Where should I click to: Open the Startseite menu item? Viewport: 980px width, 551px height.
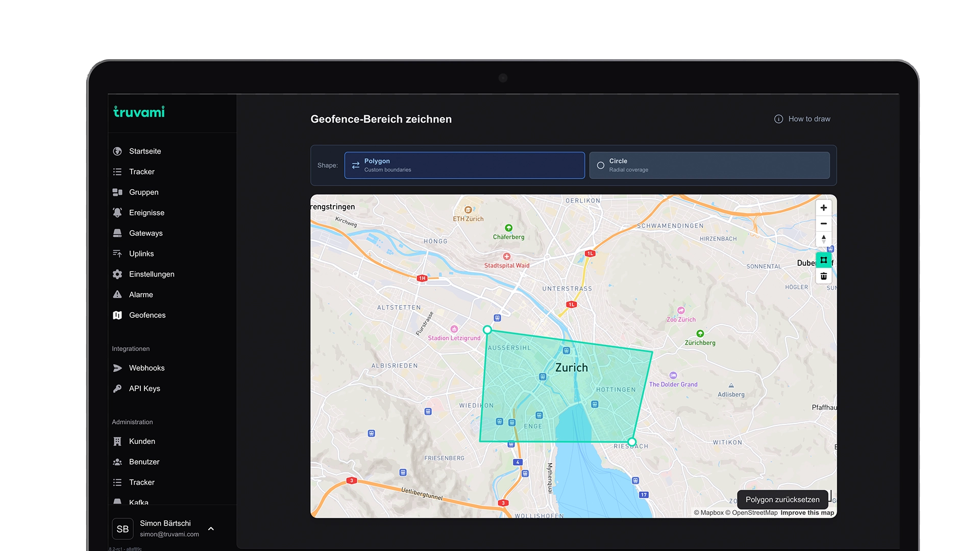pos(145,152)
